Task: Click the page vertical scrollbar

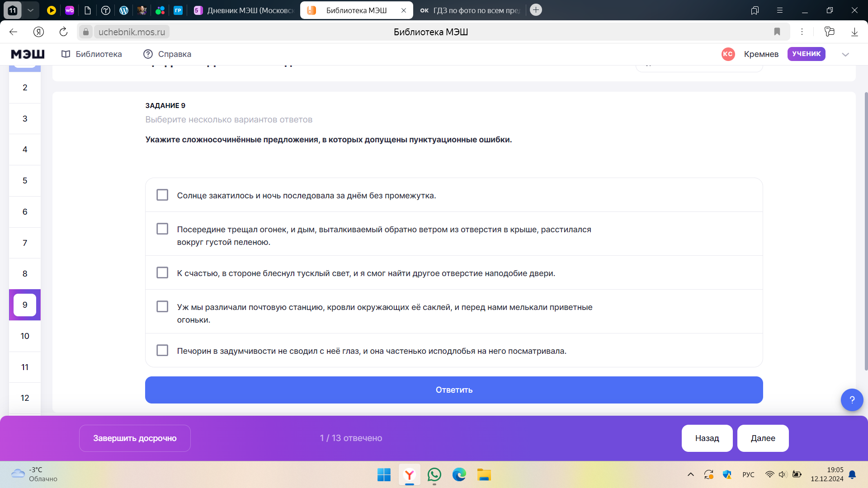Action: (x=866, y=230)
